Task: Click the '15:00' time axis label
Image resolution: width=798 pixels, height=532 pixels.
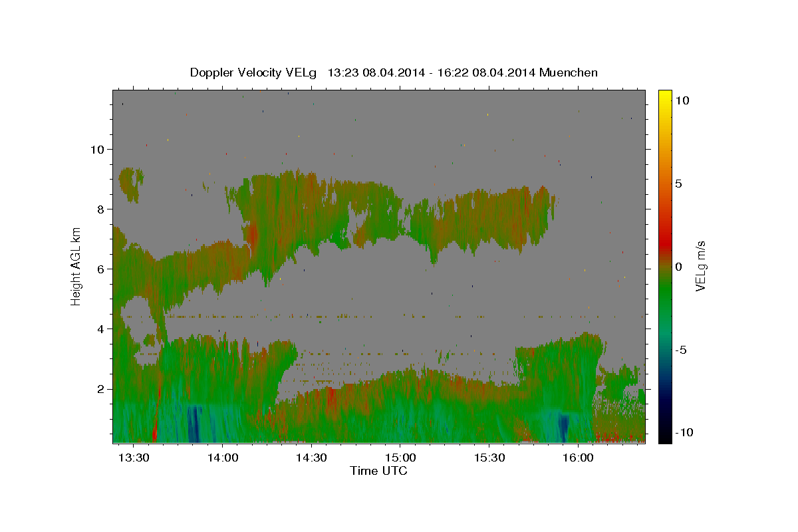Action: pos(400,458)
